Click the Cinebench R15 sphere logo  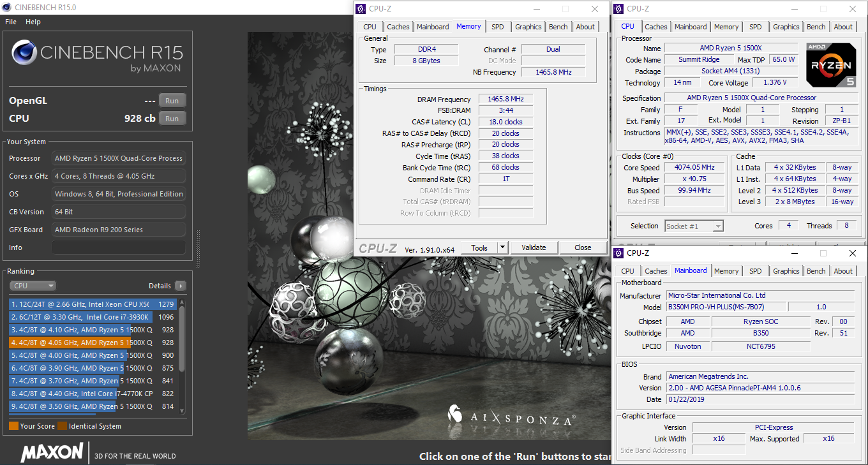(24, 53)
